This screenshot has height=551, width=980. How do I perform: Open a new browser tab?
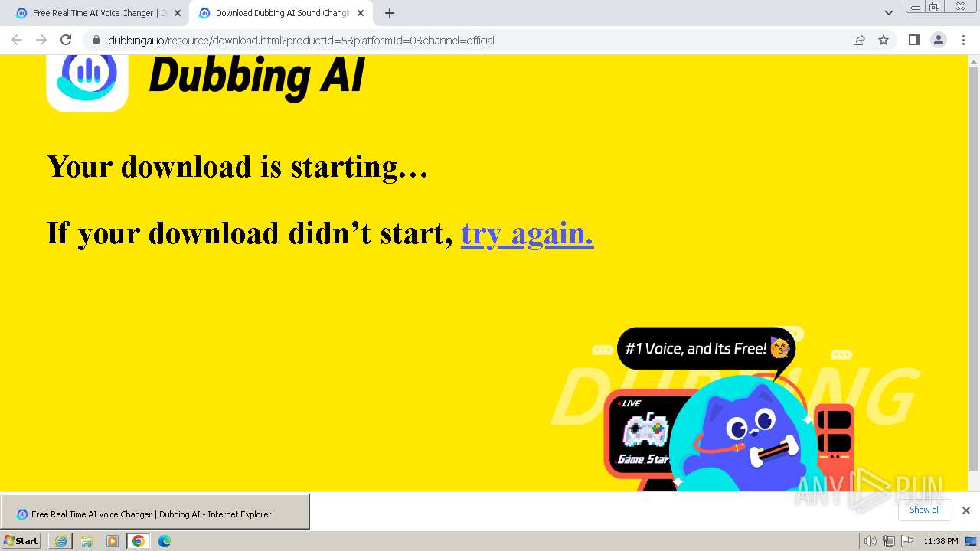point(390,13)
